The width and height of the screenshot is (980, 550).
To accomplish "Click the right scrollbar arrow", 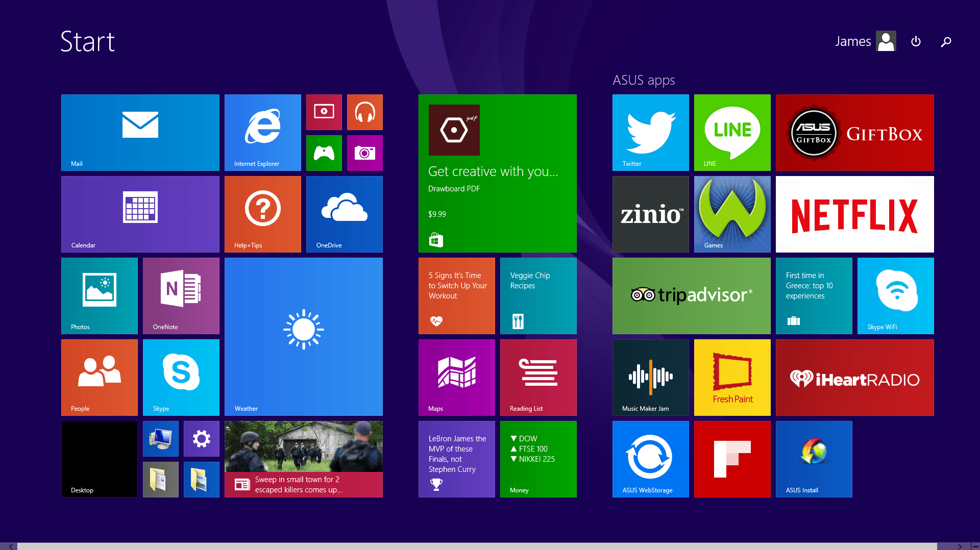I will pos(959,546).
